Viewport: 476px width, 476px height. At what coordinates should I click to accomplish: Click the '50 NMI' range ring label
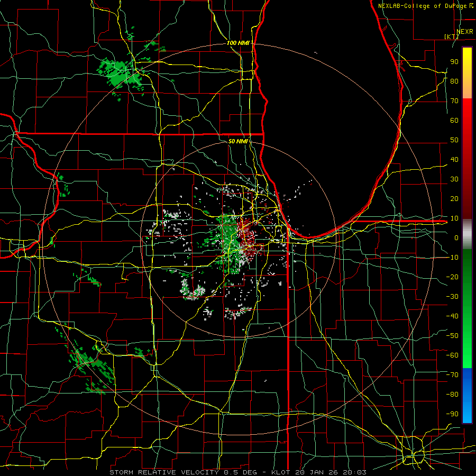[238, 141]
